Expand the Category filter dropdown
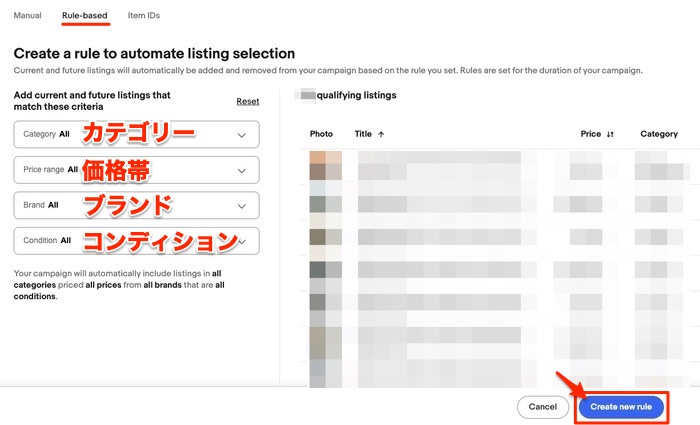The image size is (700, 425). point(137,134)
